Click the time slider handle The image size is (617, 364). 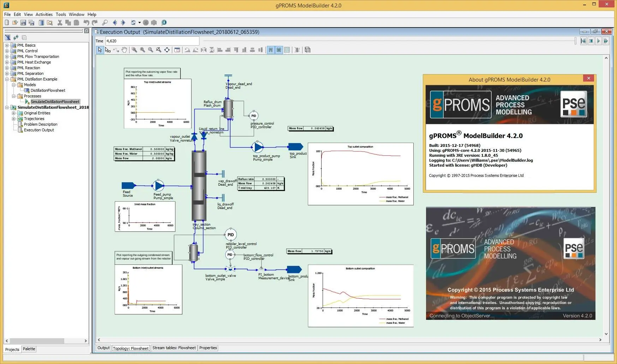(575, 41)
